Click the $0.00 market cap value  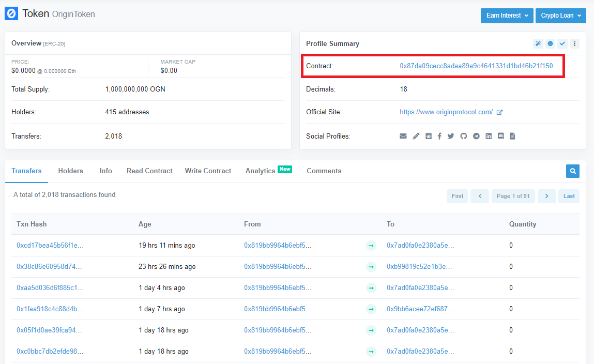coord(169,70)
